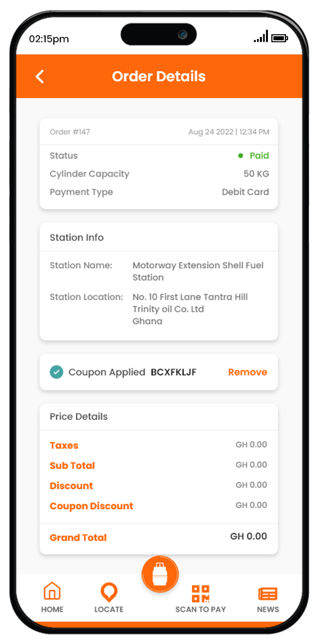The width and height of the screenshot is (319, 644).
Task: Open Scan to Pay QR icon
Action: click(201, 594)
